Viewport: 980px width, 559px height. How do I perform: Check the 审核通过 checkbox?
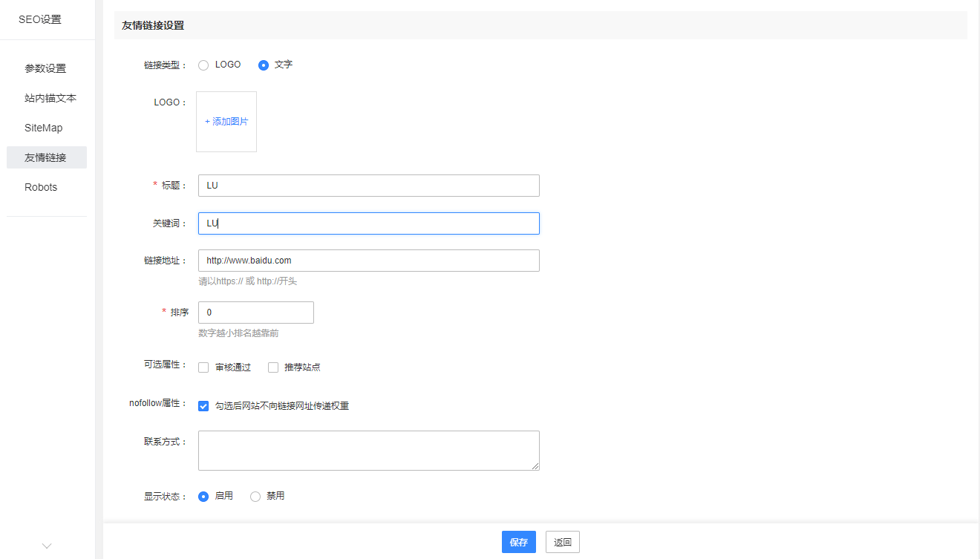[x=203, y=367]
